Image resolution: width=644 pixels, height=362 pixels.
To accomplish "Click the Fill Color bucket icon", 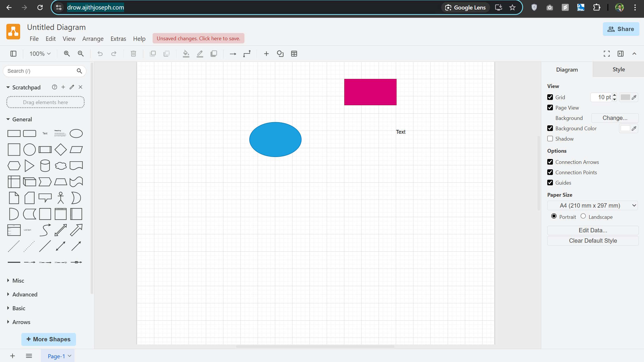I will point(186,54).
